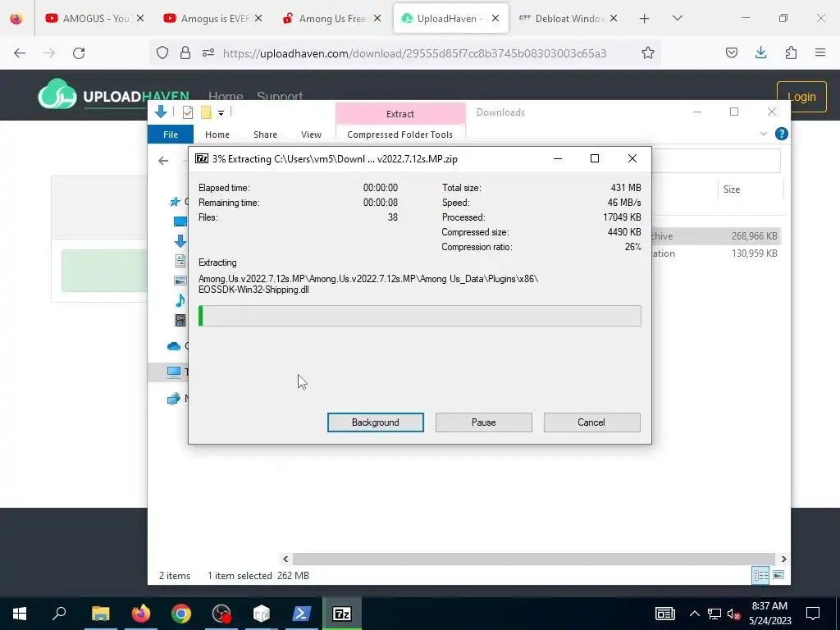The width and height of the screenshot is (840, 630).
Task: Switch to Debloat Windows browser tab
Action: click(568, 18)
